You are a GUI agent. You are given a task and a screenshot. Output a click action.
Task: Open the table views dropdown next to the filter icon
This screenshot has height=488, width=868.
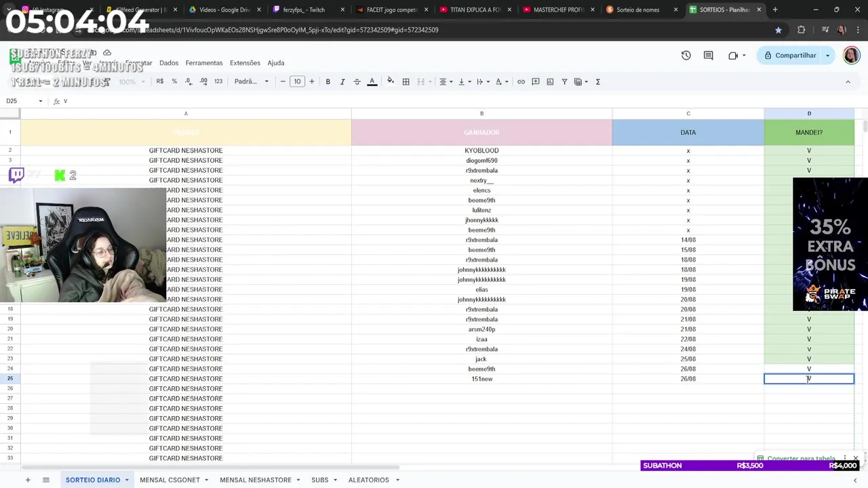(581, 81)
